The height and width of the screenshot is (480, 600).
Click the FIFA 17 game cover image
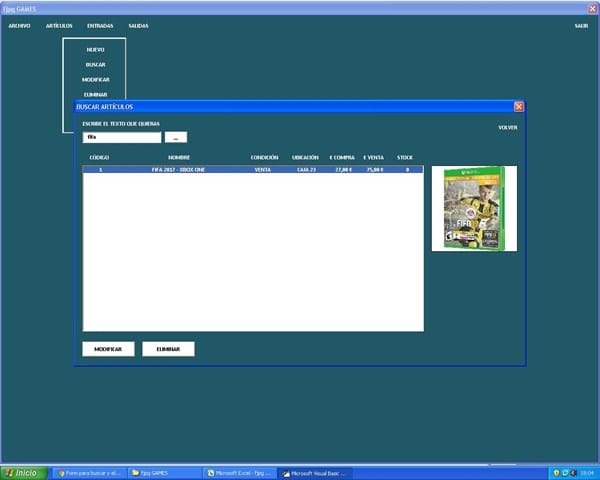[474, 208]
